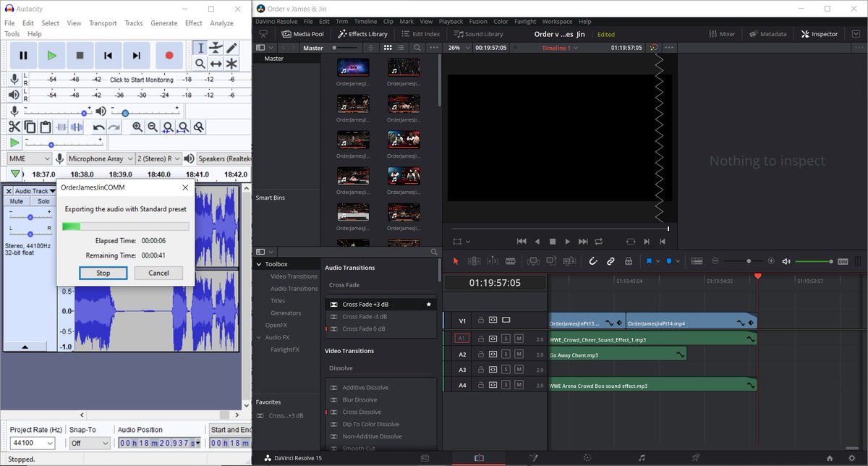Select Audacity's Multi-tool asterisk icon
The width and height of the screenshot is (868, 466).
pyautogui.click(x=231, y=64)
